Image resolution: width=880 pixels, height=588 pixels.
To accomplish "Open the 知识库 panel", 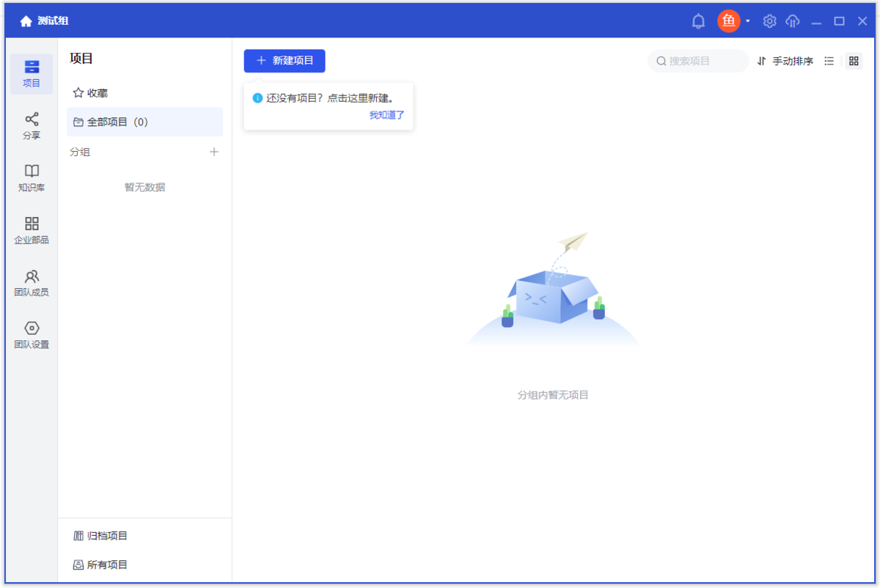I will pos(31,178).
